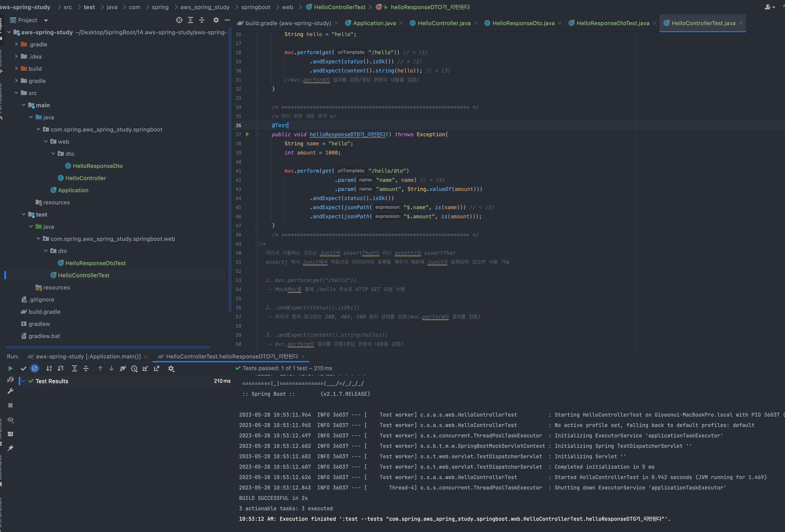Sort test results by duration
Screen dimensions: 785x532
tap(61, 368)
